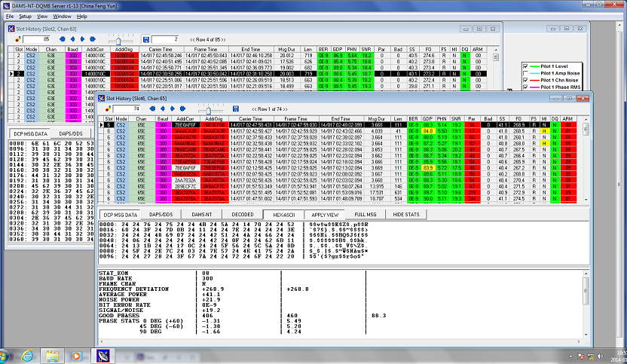The width and height of the screenshot is (627, 364).
Task: Click DAMS-NT application icon in main title bar
Action: [6, 6]
